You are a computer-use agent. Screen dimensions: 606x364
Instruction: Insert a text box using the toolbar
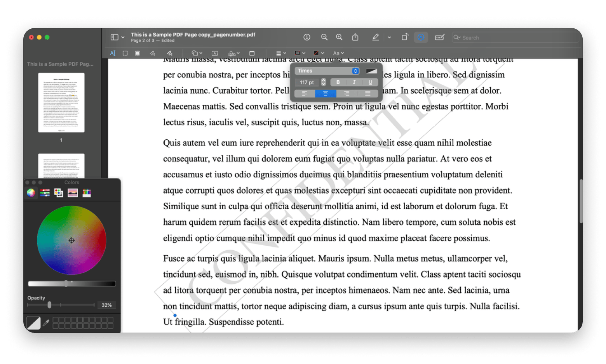click(215, 53)
